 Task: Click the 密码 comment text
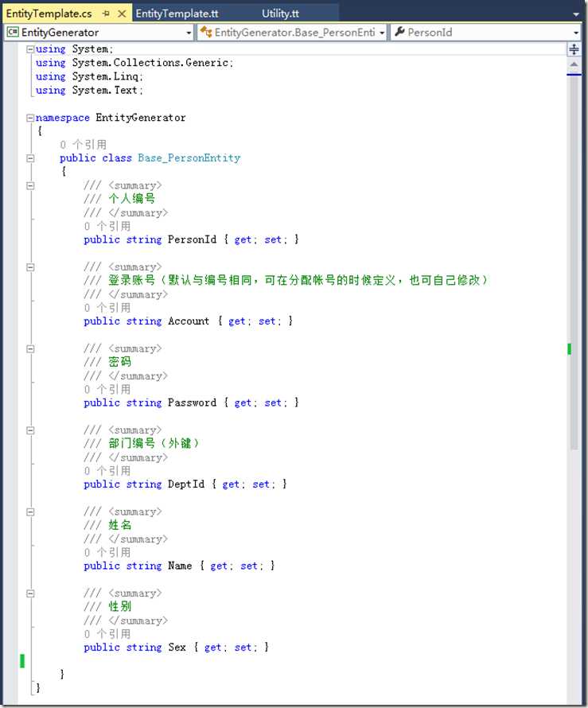119,362
